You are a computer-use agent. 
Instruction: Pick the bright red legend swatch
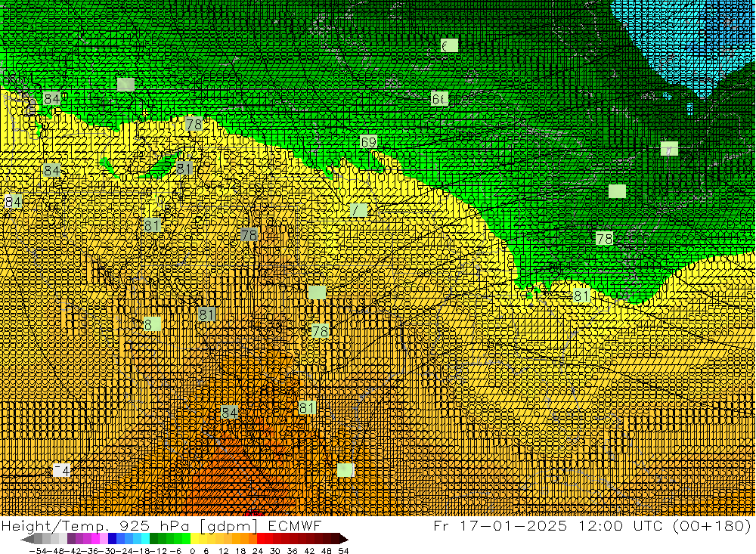click(261, 539)
